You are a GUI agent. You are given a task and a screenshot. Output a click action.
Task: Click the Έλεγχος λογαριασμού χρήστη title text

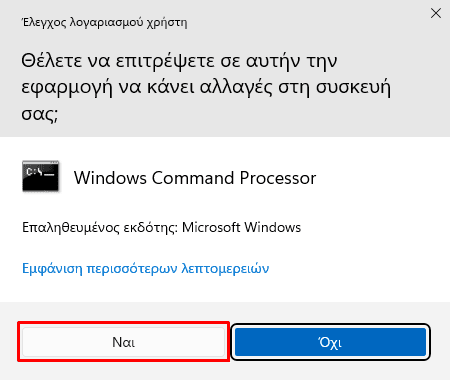[x=104, y=23]
